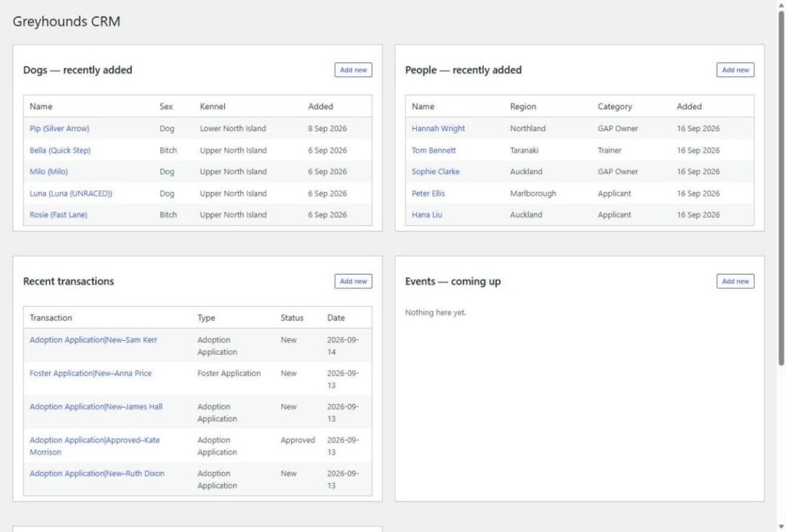Click the Sex column header in Dogs table
The width and height of the screenshot is (786, 532).
pyautogui.click(x=166, y=106)
